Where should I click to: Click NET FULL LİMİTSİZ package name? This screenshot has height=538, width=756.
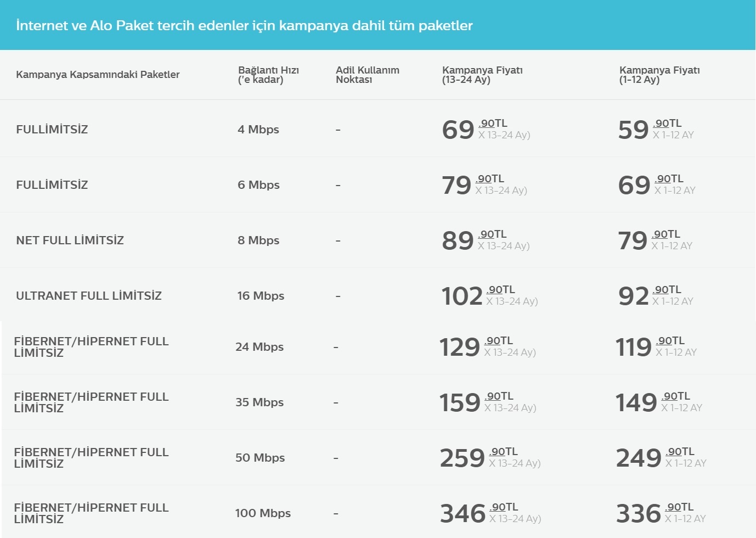click(70, 240)
